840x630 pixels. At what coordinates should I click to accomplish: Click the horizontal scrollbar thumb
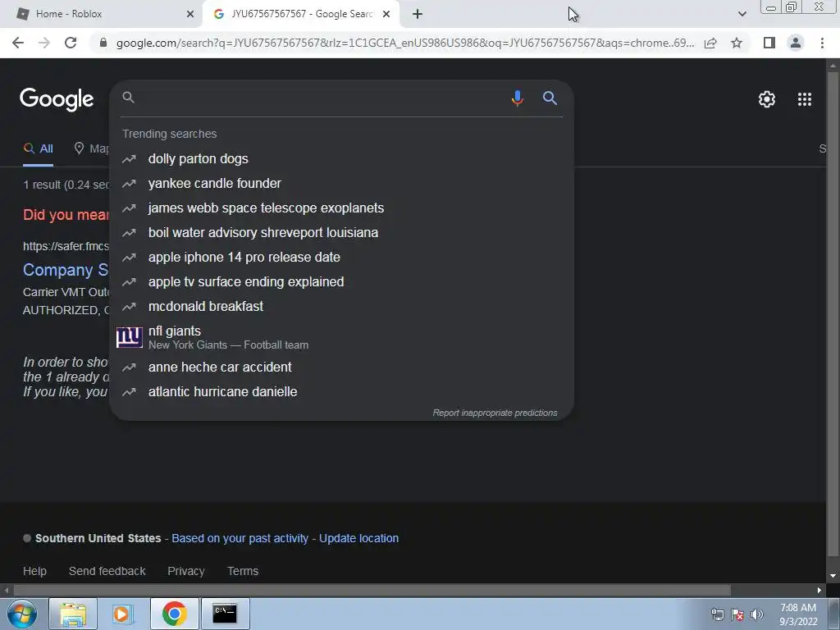372,590
